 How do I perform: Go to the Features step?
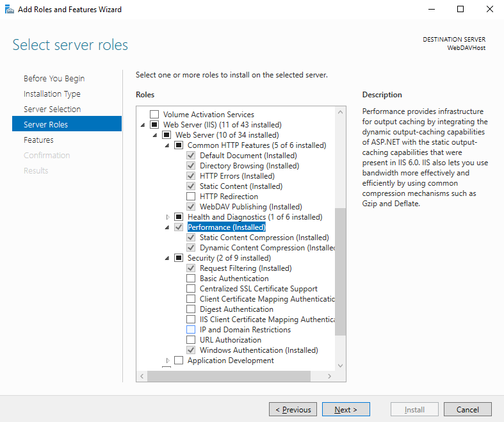[x=38, y=140]
